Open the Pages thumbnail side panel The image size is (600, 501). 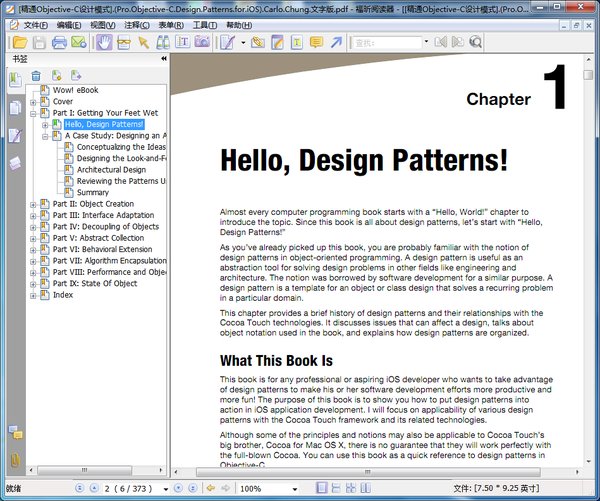14,107
